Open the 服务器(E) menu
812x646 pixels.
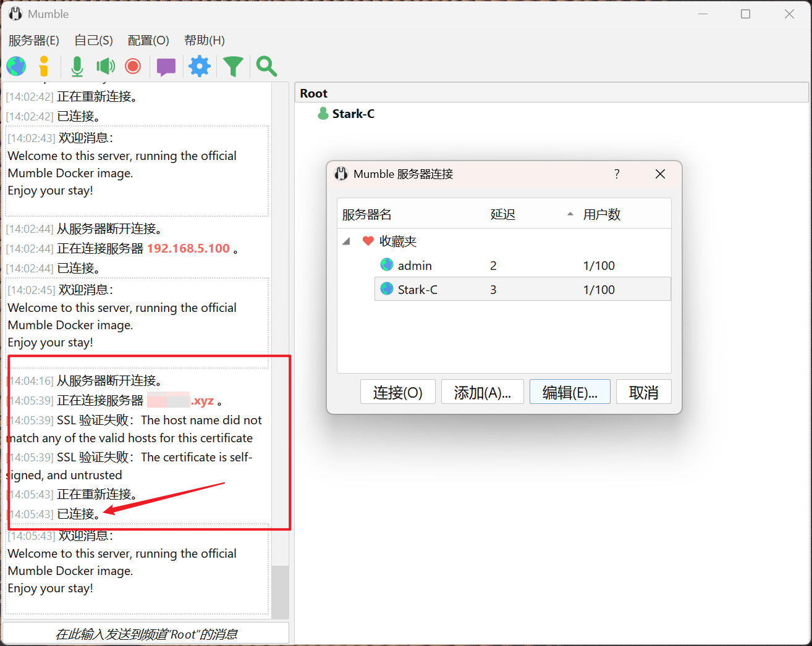(x=34, y=40)
